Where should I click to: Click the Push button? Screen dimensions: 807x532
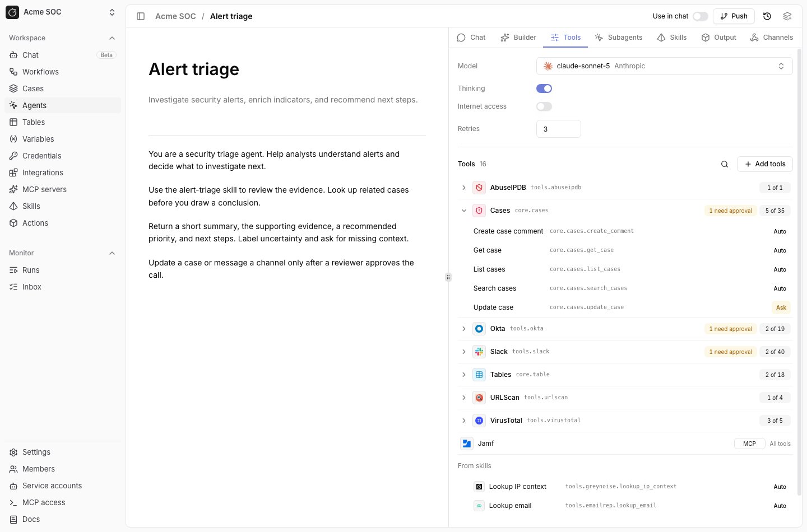click(x=734, y=16)
